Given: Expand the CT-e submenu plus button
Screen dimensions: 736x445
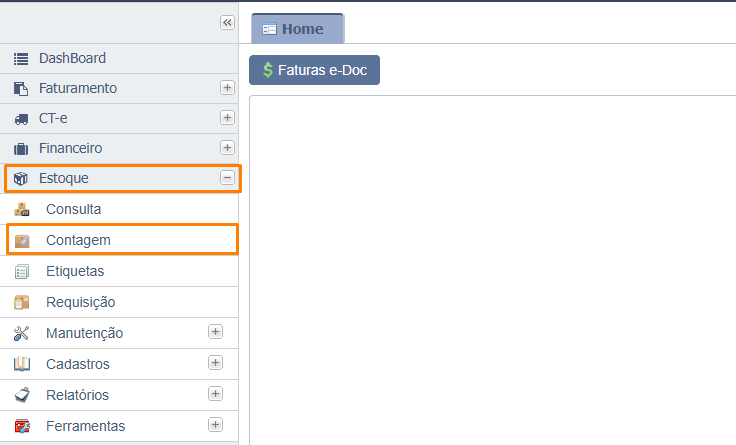Looking at the screenshot, I should click(x=227, y=118).
